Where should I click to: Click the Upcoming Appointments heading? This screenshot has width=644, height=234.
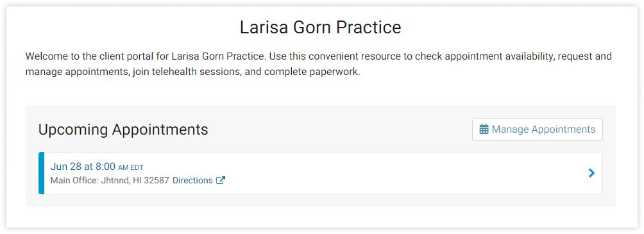(x=123, y=130)
